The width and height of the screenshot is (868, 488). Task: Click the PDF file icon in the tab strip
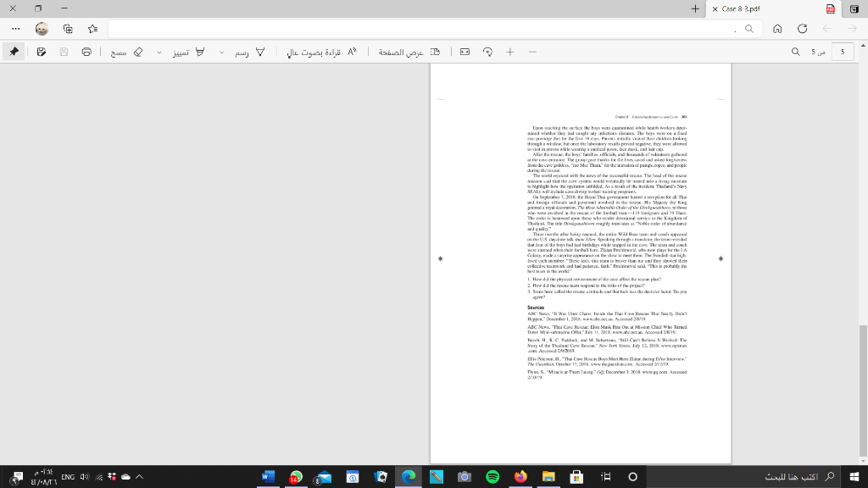[831, 8]
